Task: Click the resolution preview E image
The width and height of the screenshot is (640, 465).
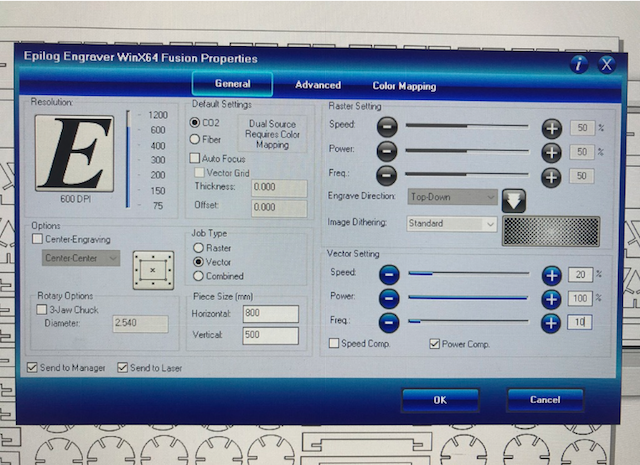Action: click(x=74, y=153)
